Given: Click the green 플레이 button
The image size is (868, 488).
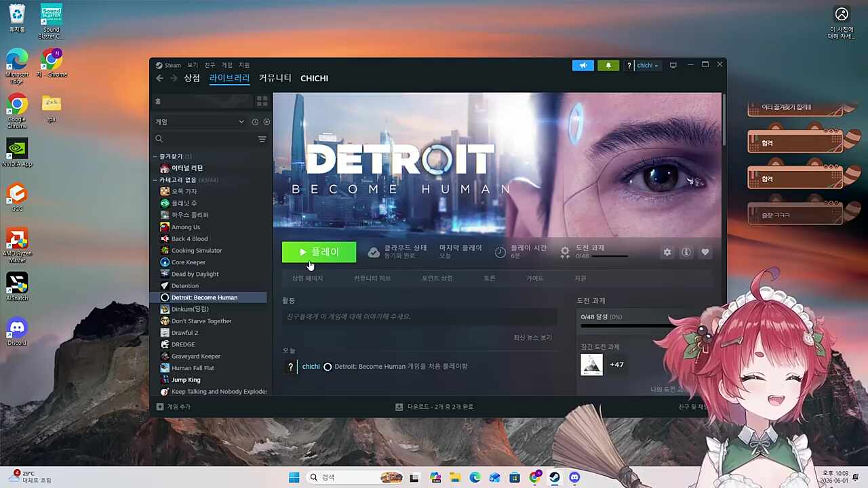Looking at the screenshot, I should tap(319, 252).
